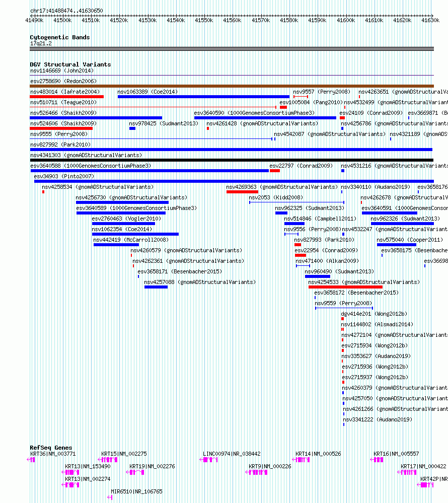
Task: Click nsv3353627 (Audano2019) label
Action: click(x=376, y=356)
